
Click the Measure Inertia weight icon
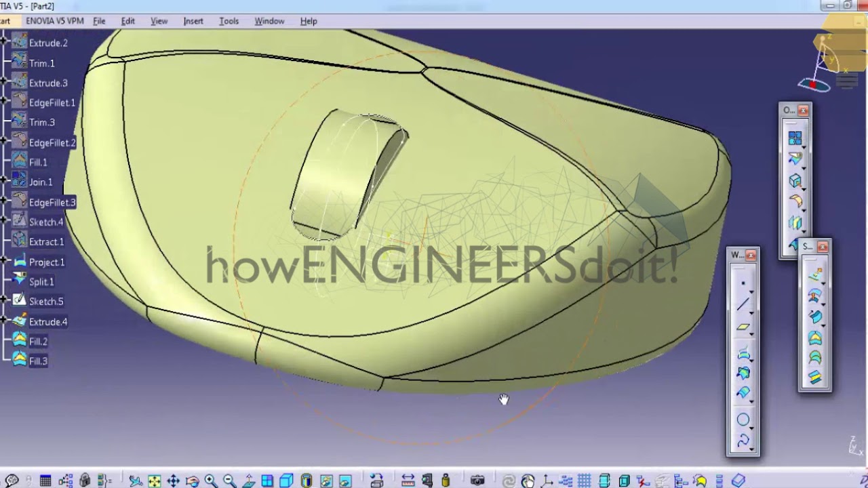point(446,481)
